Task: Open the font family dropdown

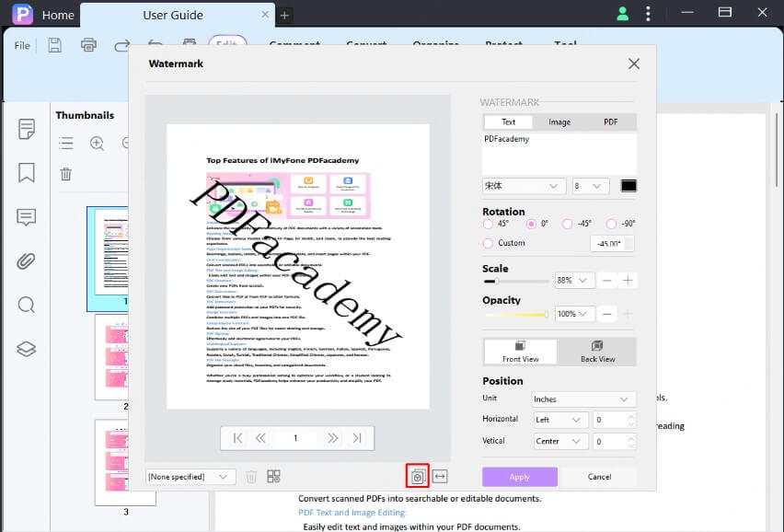Action: click(524, 186)
